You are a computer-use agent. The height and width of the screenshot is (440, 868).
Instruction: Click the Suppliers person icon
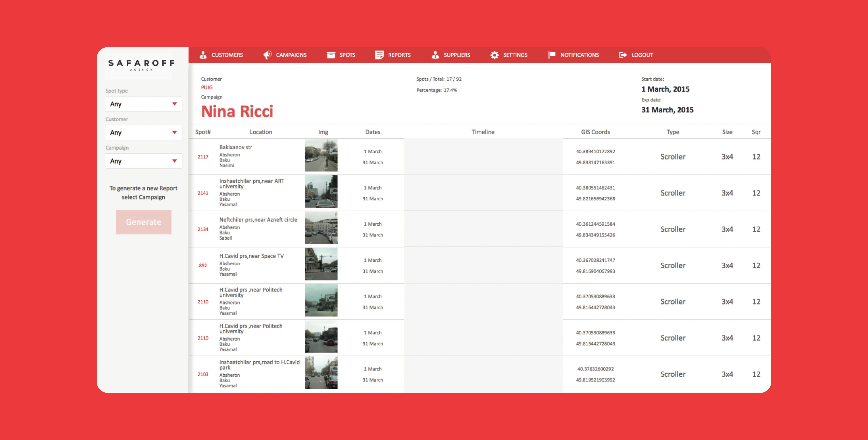click(435, 55)
